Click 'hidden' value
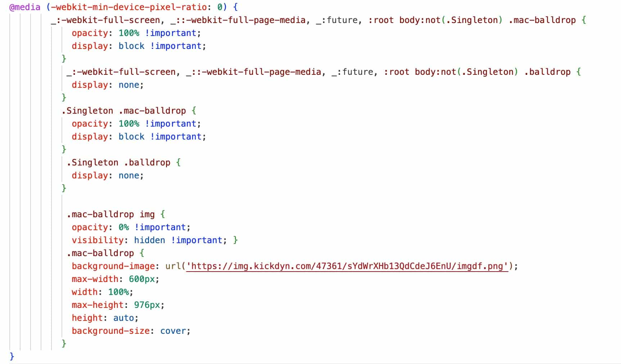Image resolution: width=621 pixels, height=364 pixels. coord(149,240)
